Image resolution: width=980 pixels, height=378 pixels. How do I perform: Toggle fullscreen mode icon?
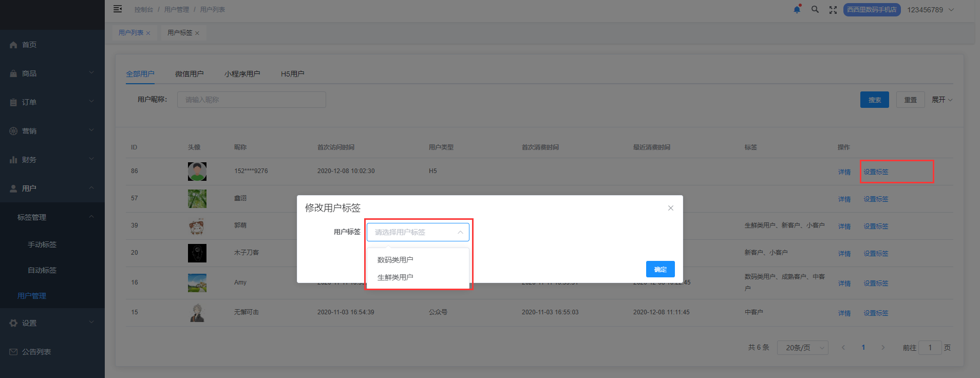click(x=833, y=10)
